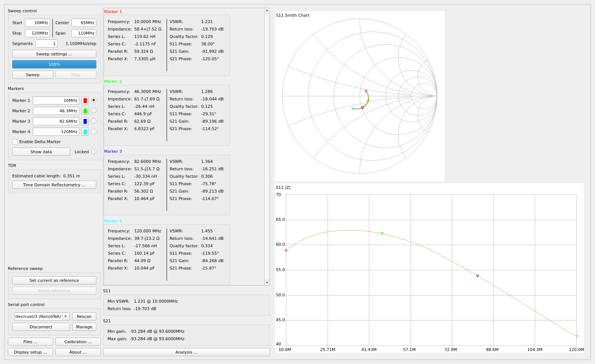Click the 100% sweep progress bar
This screenshot has width=595, height=364.
(54, 64)
